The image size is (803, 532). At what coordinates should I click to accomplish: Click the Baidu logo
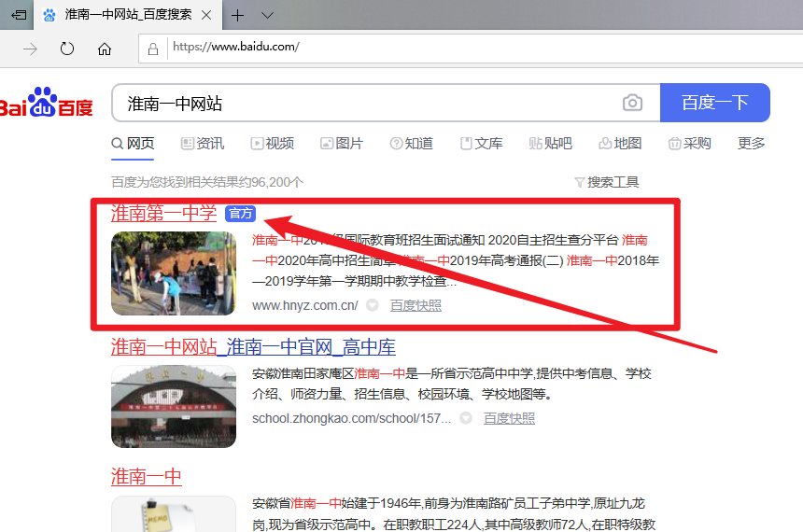[46, 103]
